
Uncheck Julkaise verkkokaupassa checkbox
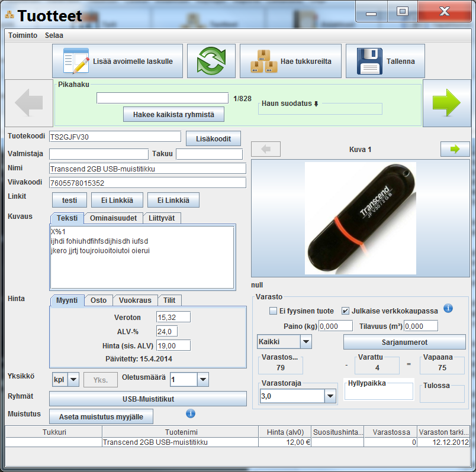[345, 311]
